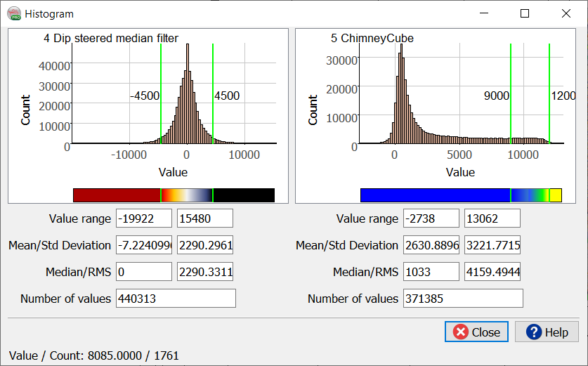Click the left histogram maximum value field 15480

click(204, 218)
